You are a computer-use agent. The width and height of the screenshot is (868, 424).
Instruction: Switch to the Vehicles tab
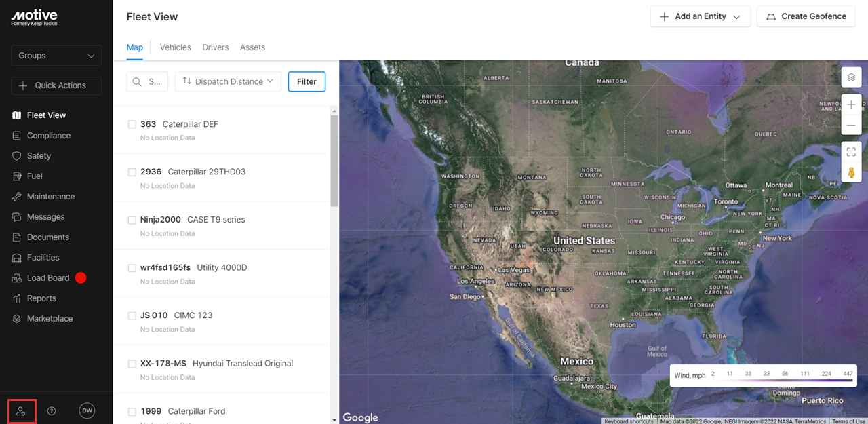coord(175,47)
